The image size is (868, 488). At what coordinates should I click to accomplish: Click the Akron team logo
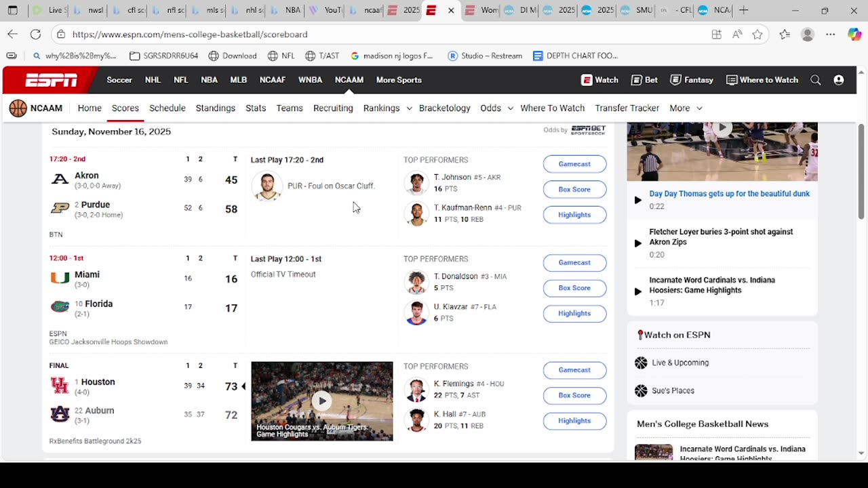60,179
